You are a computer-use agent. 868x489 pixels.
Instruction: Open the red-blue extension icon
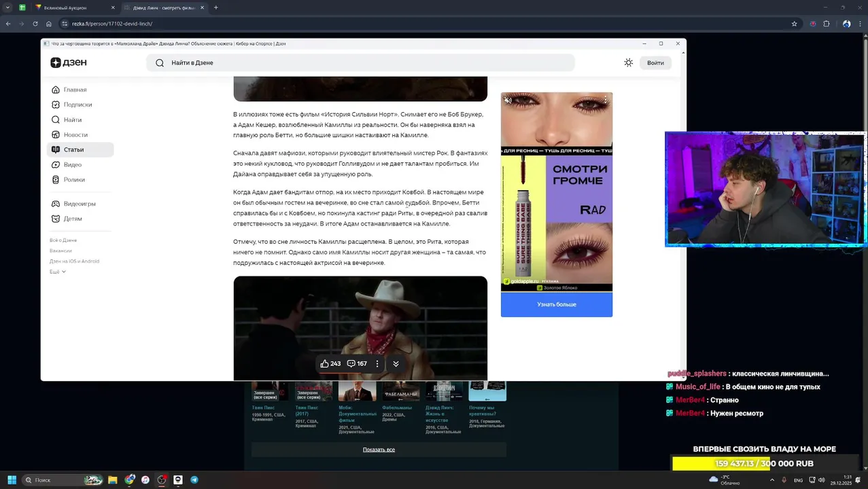813,24
